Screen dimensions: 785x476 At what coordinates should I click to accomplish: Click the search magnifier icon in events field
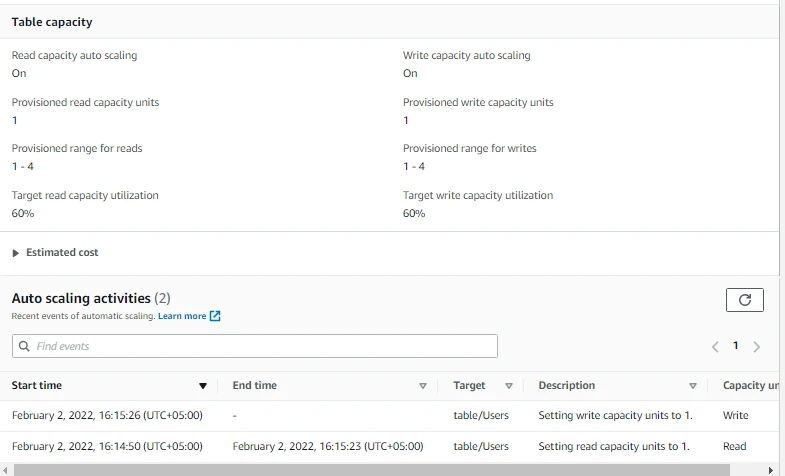[x=24, y=346]
